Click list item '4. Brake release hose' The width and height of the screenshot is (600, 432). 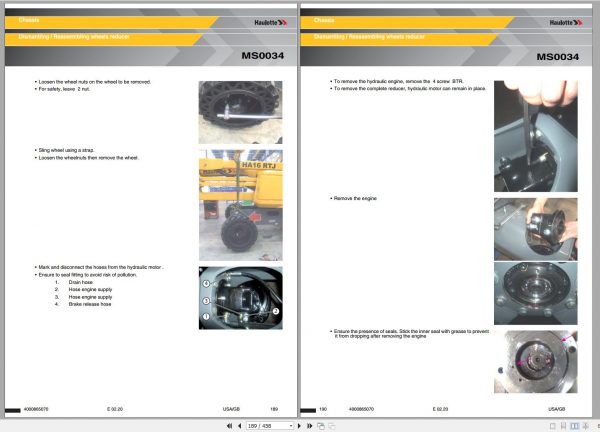(x=83, y=304)
